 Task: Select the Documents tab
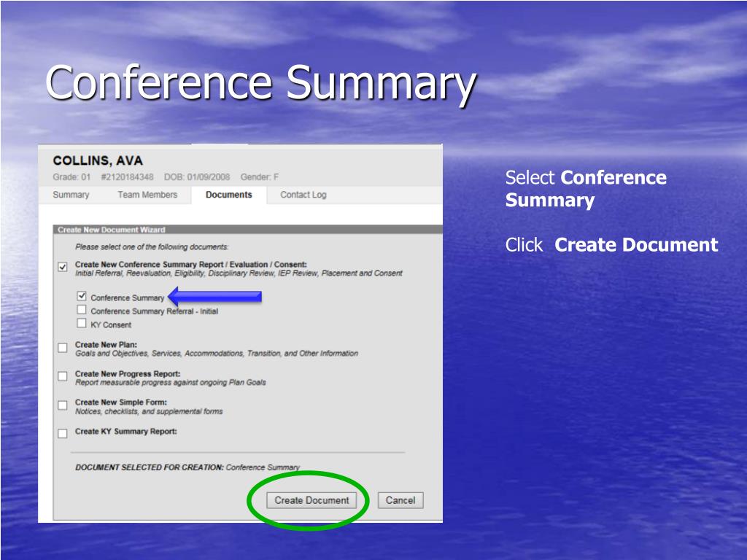tap(228, 195)
